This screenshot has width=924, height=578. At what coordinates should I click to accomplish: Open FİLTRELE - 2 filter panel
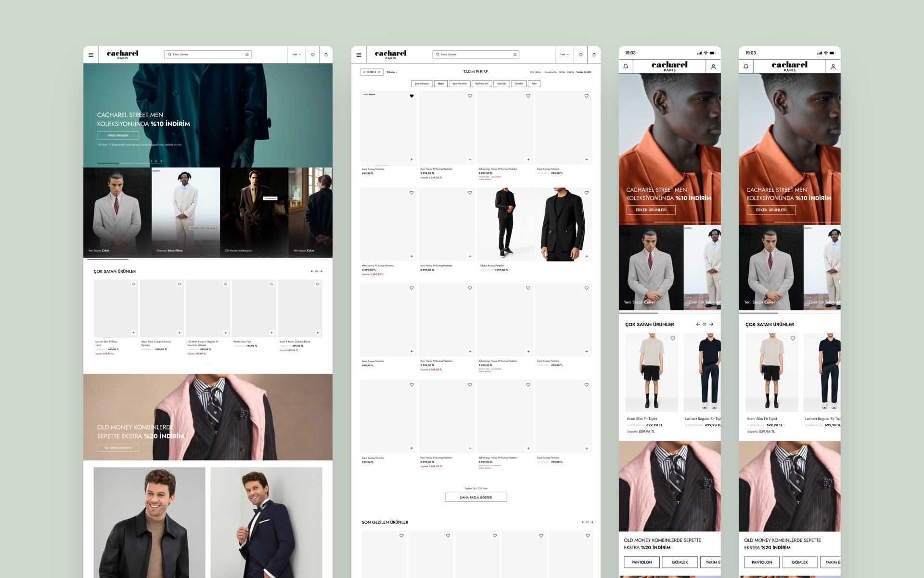(371, 72)
